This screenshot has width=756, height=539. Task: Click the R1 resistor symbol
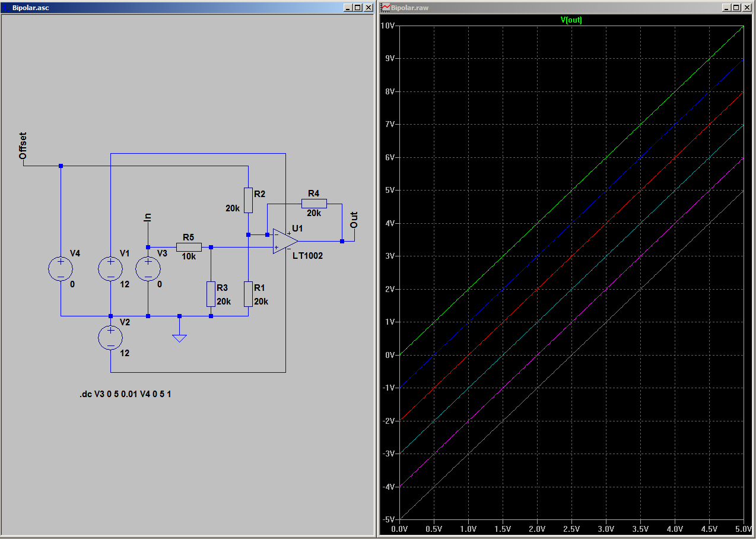point(248,294)
